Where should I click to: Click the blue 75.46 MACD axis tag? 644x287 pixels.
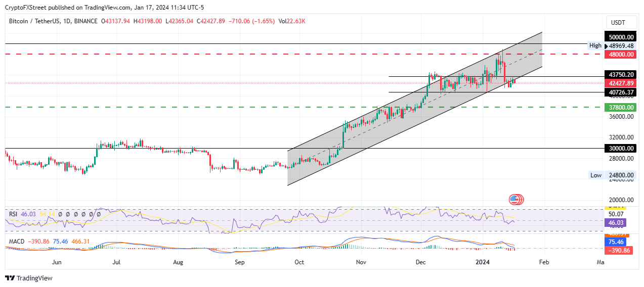(619, 243)
